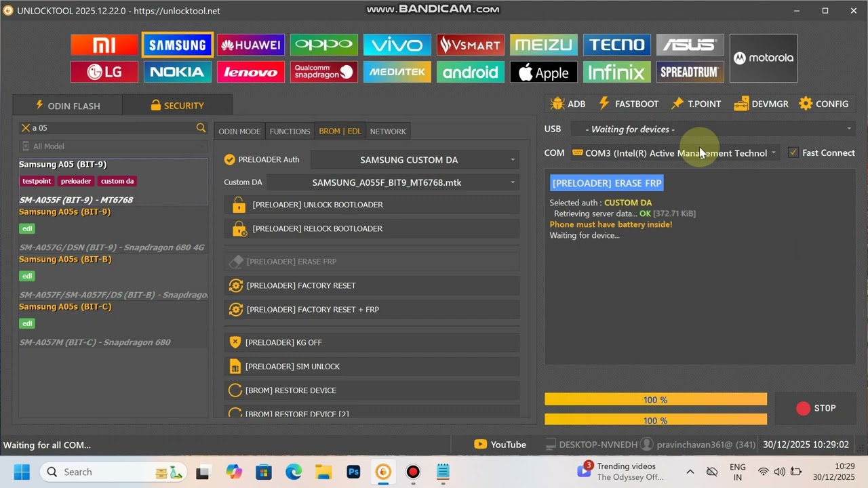Open the ADB tools
Viewport: 868px width, 488px height.
568,104
